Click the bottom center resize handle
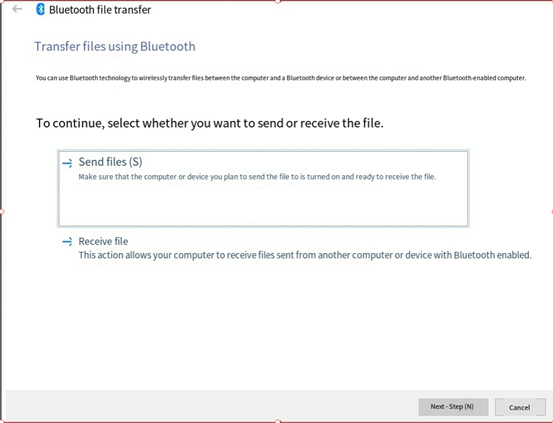Screen dimensions: 553x423 pyautogui.click(x=278, y=421)
